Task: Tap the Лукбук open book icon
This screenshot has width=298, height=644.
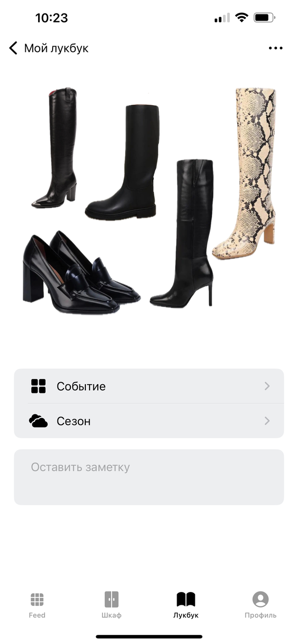Action: click(x=186, y=599)
